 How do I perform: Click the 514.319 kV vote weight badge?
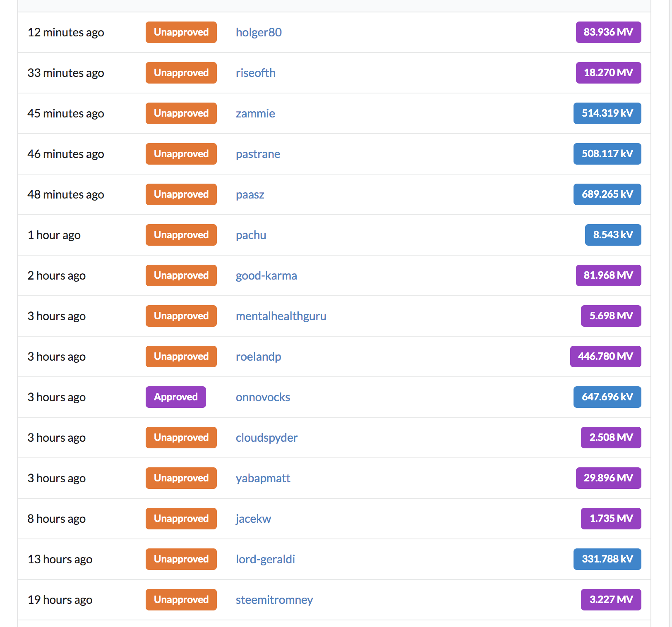pos(607,113)
